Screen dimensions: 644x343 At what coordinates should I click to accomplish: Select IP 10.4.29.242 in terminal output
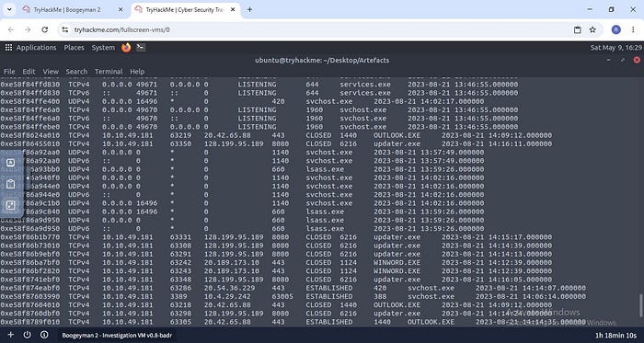click(x=227, y=296)
